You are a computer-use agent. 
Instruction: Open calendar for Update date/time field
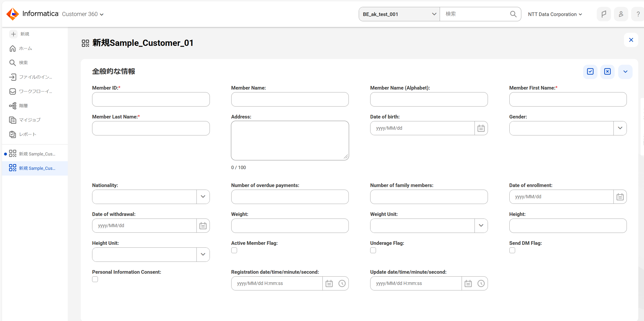(x=468, y=283)
